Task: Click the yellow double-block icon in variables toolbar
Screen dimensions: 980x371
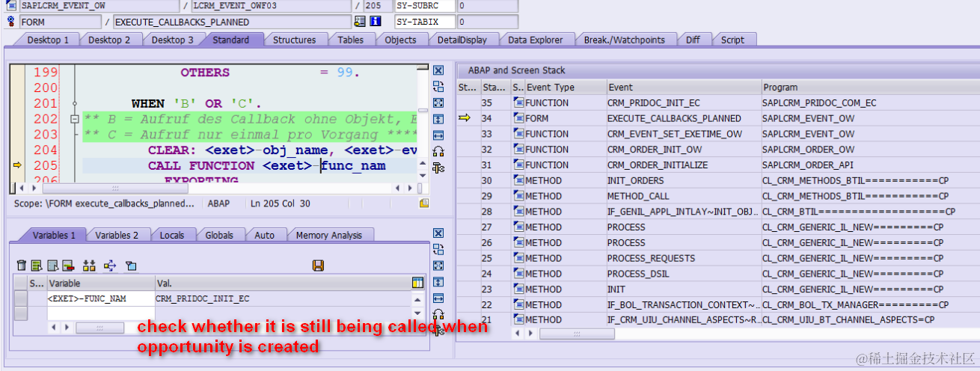Action: [89, 266]
